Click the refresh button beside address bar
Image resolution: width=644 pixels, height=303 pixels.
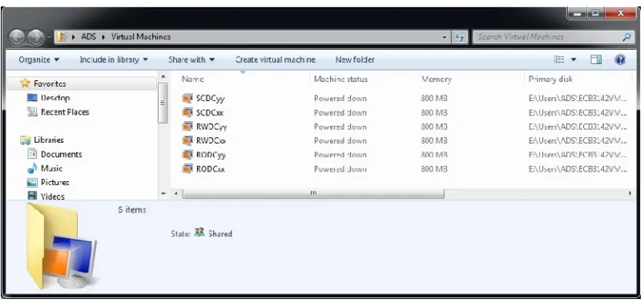[460, 37]
